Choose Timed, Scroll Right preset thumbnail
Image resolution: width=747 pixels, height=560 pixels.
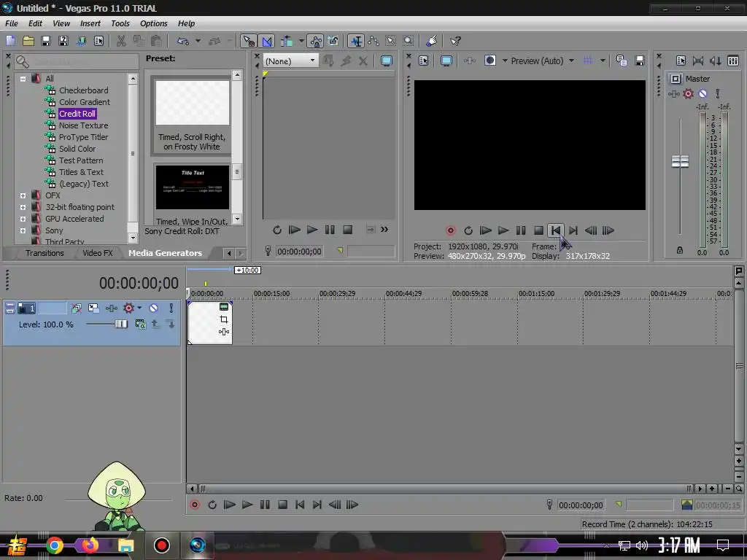point(193,102)
